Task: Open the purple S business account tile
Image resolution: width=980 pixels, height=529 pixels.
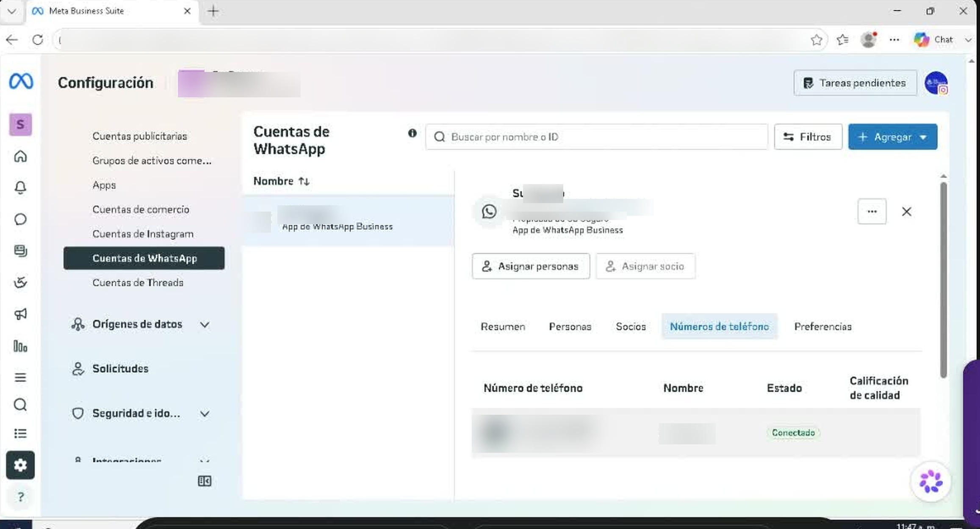Action: point(20,124)
